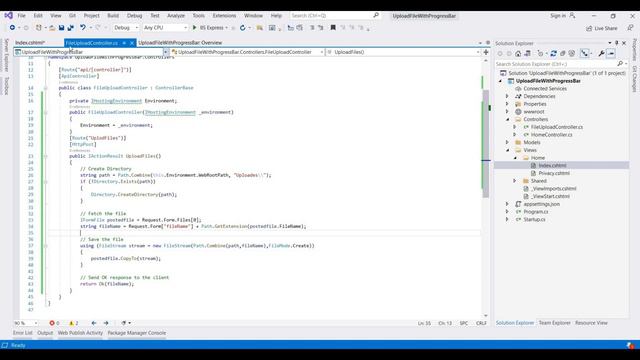Toggle auto-hide pin of Solution Explorer
The width and height of the screenshot is (640, 360).
point(616,43)
